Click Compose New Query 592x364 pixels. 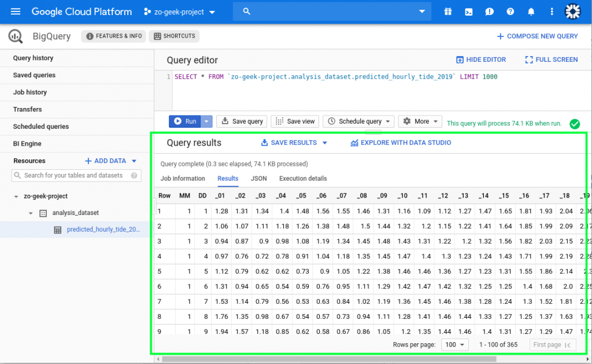(x=537, y=36)
